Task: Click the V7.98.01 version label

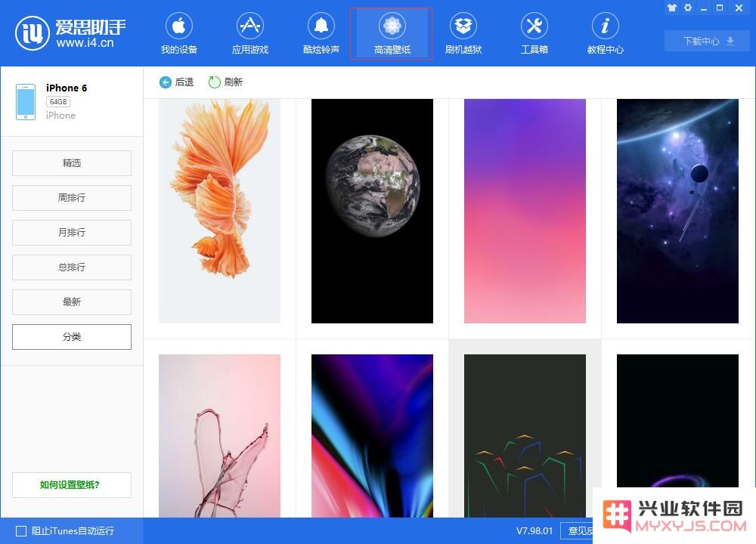Action: point(534,531)
